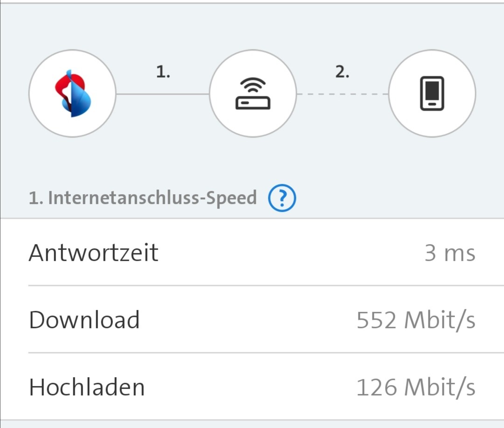Select the Download row label
504x428 pixels.
84,320
